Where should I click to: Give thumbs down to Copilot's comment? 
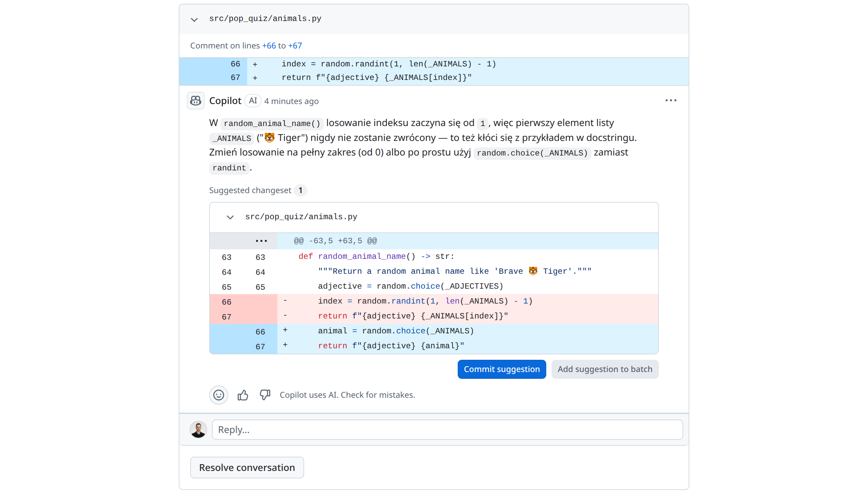pyautogui.click(x=265, y=395)
